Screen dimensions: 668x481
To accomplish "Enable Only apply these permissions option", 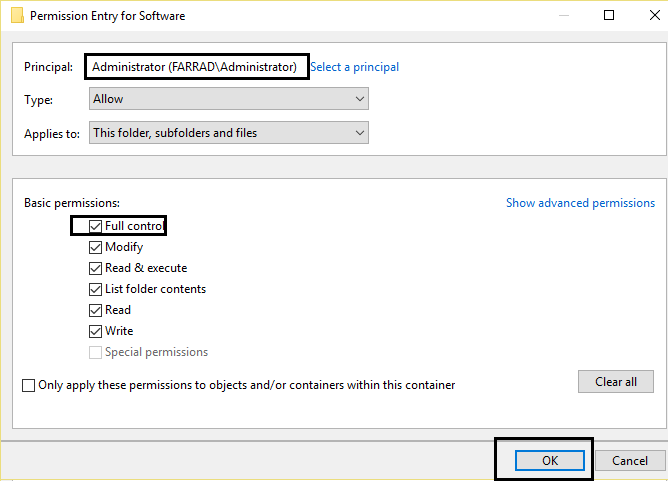I will coord(29,385).
